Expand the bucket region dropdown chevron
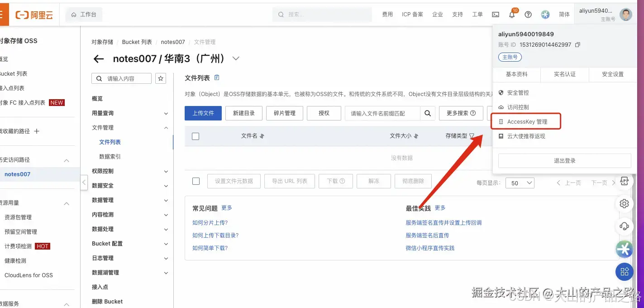644x308 pixels. pos(235,58)
